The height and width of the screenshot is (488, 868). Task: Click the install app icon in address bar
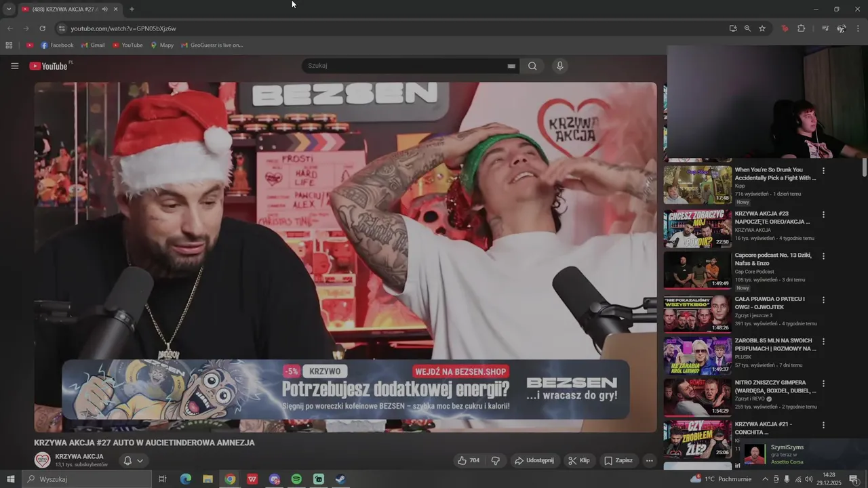(733, 28)
